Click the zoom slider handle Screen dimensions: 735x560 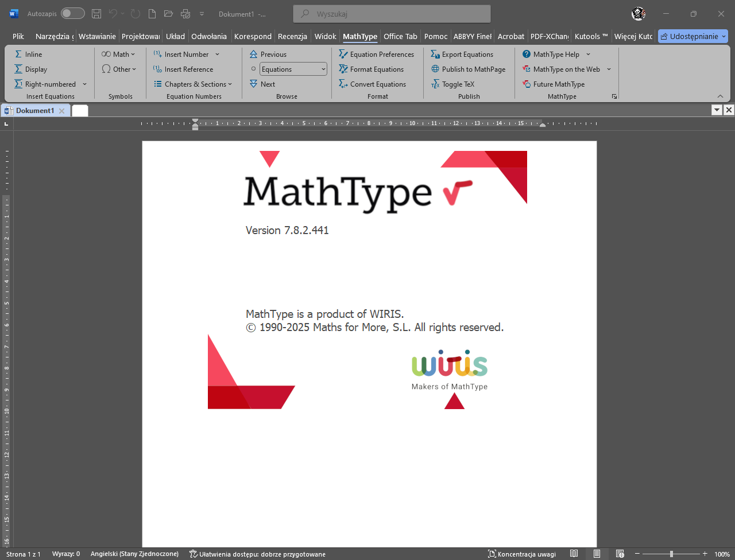[x=671, y=554]
